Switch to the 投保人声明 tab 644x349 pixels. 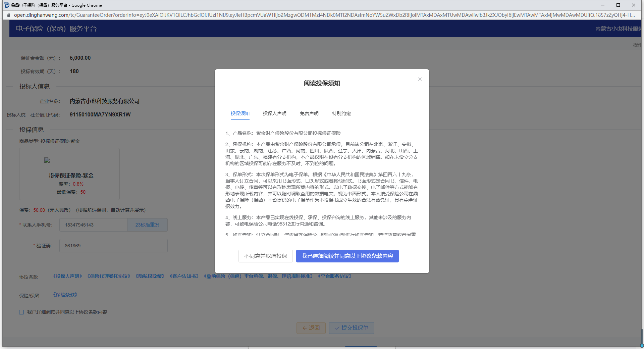pos(274,113)
